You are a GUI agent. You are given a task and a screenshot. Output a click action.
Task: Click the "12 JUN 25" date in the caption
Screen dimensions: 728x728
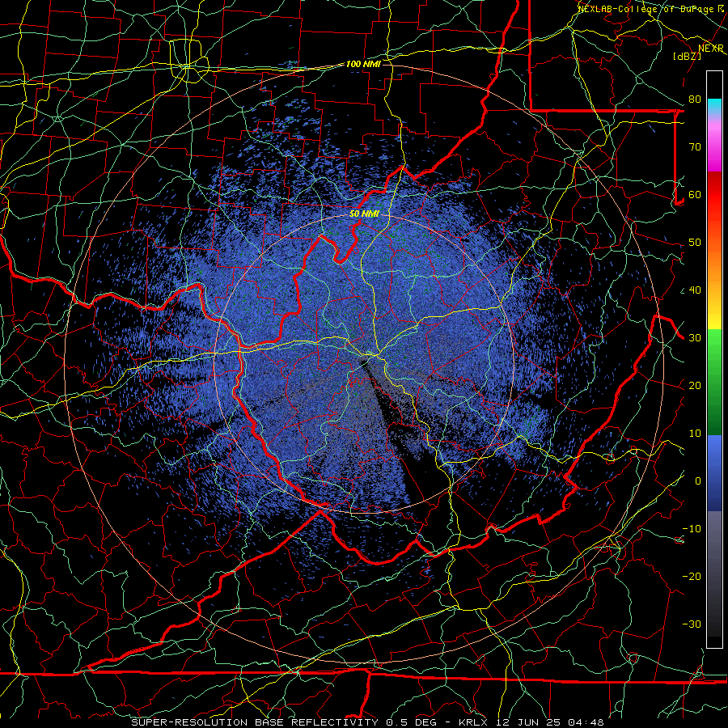click(527, 722)
